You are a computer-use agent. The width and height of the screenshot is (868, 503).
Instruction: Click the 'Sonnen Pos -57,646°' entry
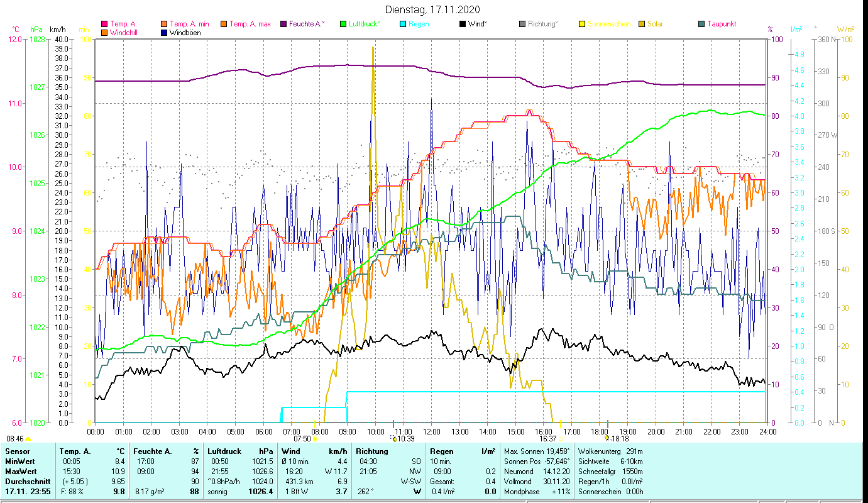pos(537,461)
